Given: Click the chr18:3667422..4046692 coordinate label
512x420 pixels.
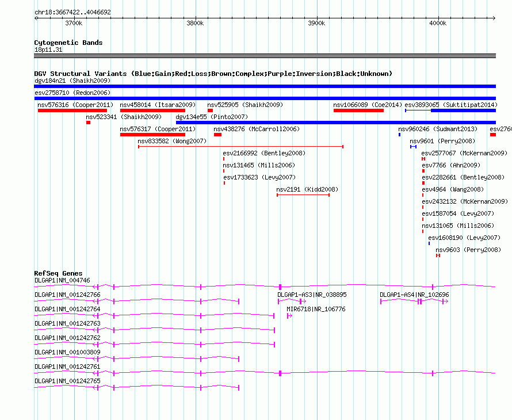Looking at the screenshot, I should pos(72,13).
